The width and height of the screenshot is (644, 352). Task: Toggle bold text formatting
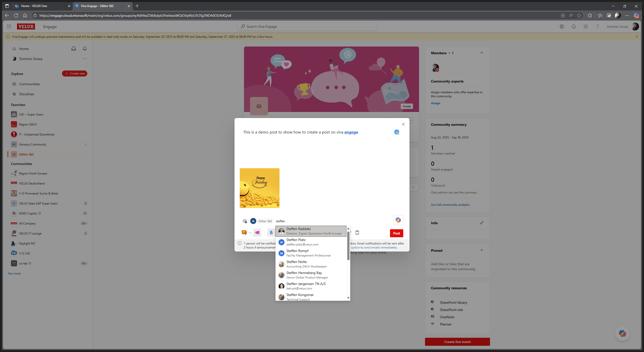pos(271,233)
